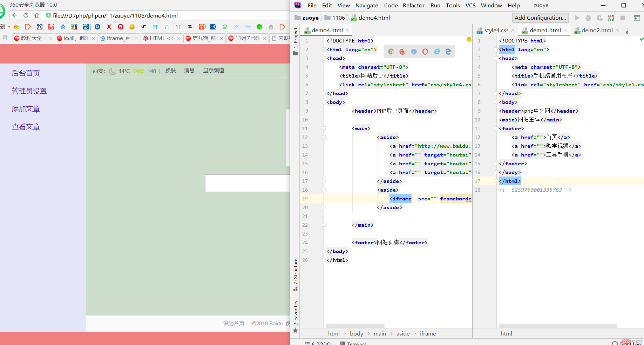The image size is (644, 345).
Task: Click the black Z bookmark icon
Action: pos(190,27)
